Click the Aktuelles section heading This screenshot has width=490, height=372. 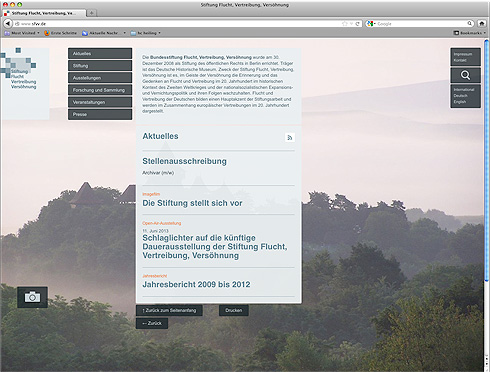coord(160,136)
